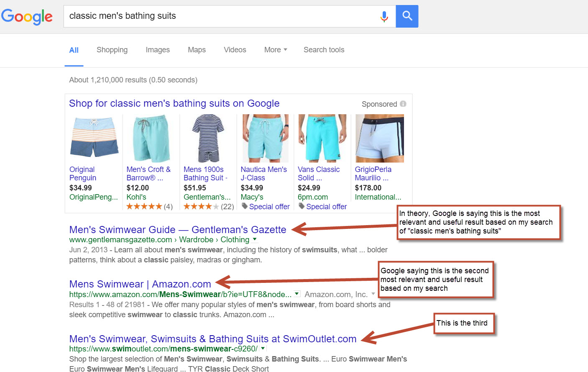Click Mens 1900s Bathing Suit title
This screenshot has width=588, height=372.
pyautogui.click(x=205, y=174)
